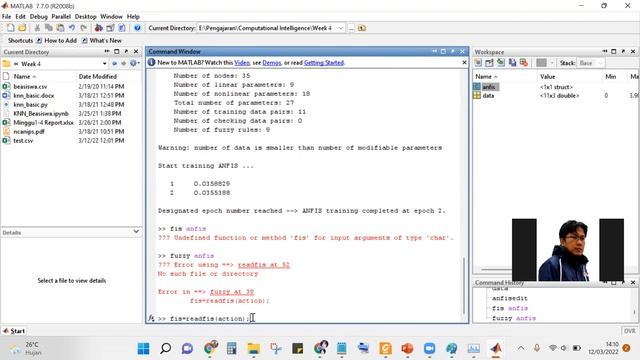Image resolution: width=640 pixels, height=360 pixels.
Task: Open MATLAB Help question mark icon
Action: pyautogui.click(x=137, y=28)
